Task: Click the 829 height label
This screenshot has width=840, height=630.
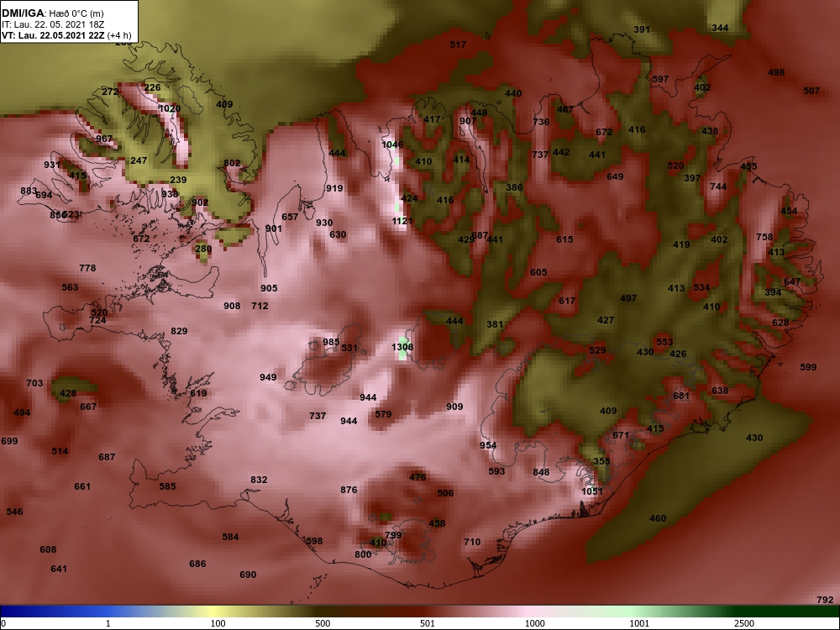Action: (179, 331)
